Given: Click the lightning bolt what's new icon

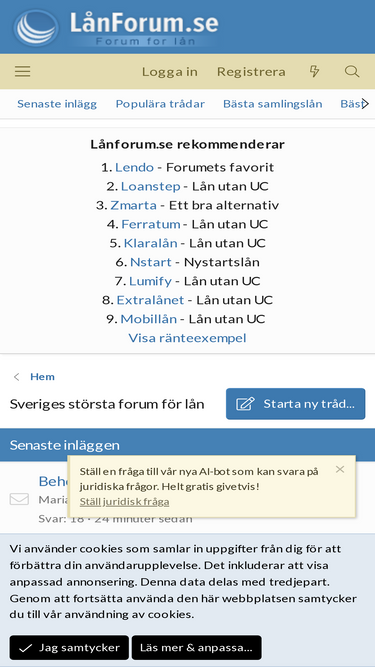Looking at the screenshot, I should tap(314, 71).
